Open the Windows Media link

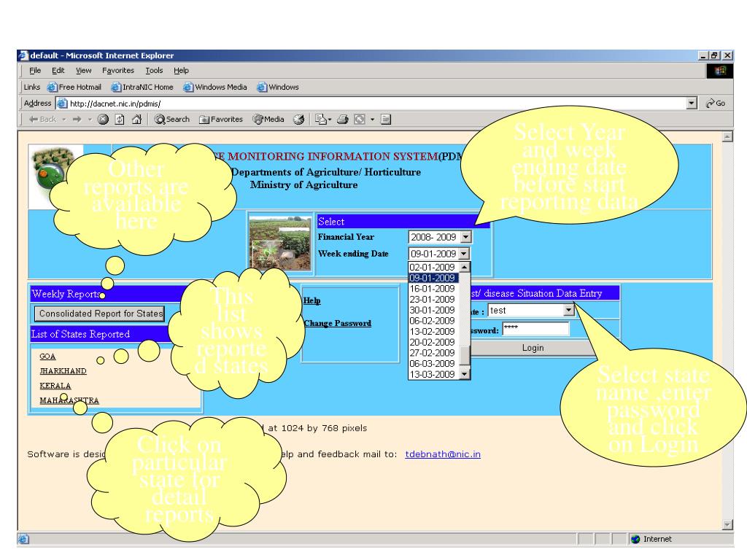point(215,87)
